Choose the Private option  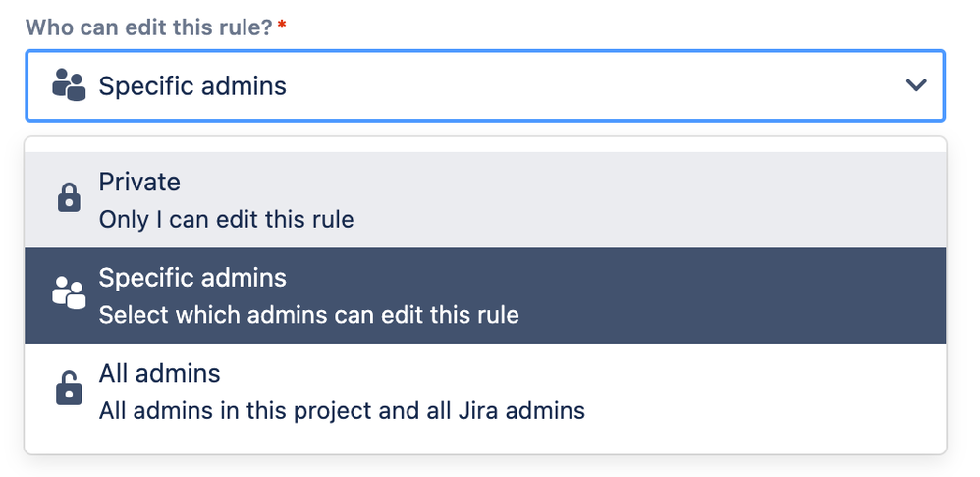(x=485, y=200)
